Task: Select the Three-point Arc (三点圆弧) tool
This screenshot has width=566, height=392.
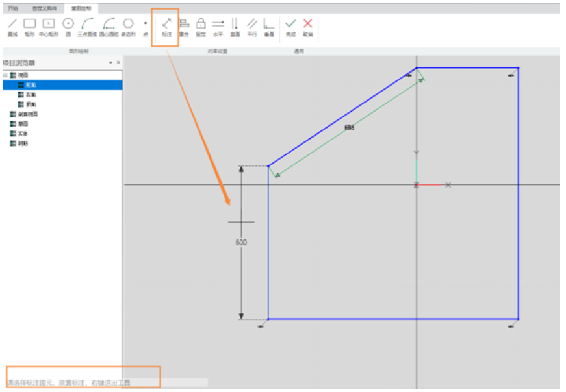Action: click(86, 27)
